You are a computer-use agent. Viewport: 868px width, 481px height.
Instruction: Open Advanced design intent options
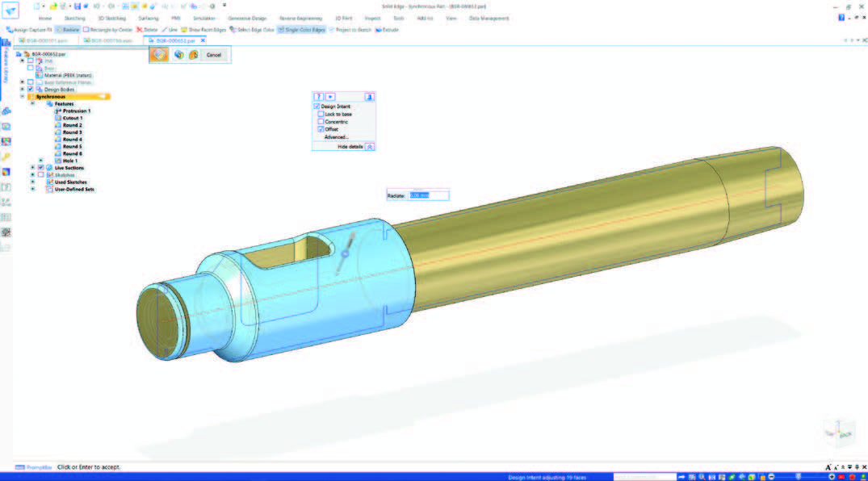pyautogui.click(x=336, y=137)
